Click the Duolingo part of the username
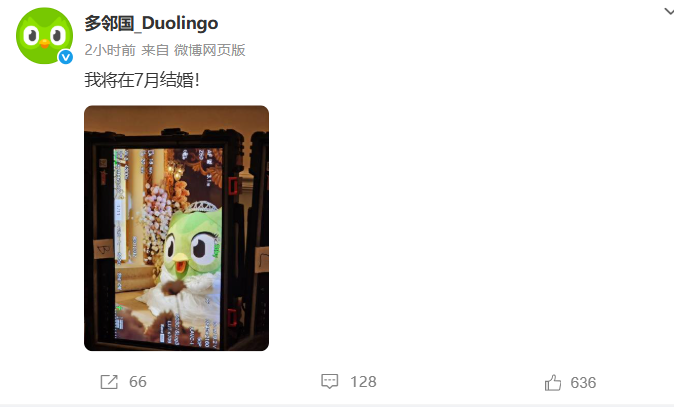Viewport: 674px width, 407px height. [x=180, y=23]
